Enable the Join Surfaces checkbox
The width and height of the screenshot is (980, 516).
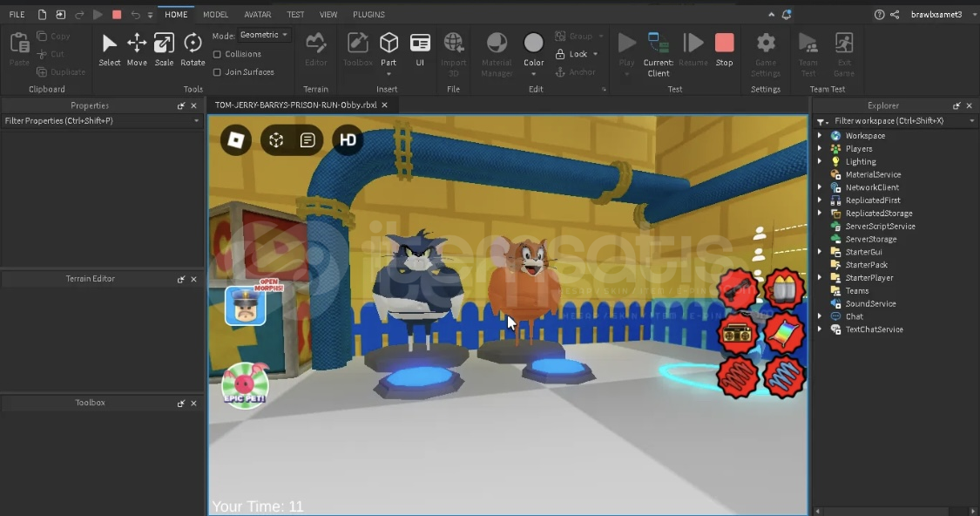[217, 72]
